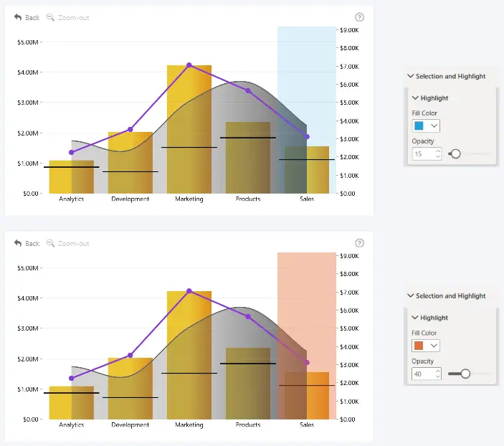Open the dropdown arrow beside the blue fill color
Viewport: 504px width, 446px height.
coord(434,125)
